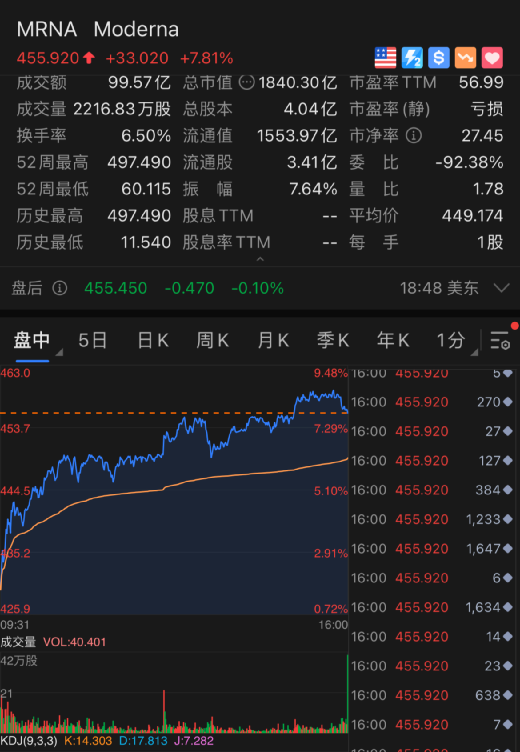Screen dimensions: 520x752
Task: Open chart settings icon with red dot
Action: click(501, 339)
